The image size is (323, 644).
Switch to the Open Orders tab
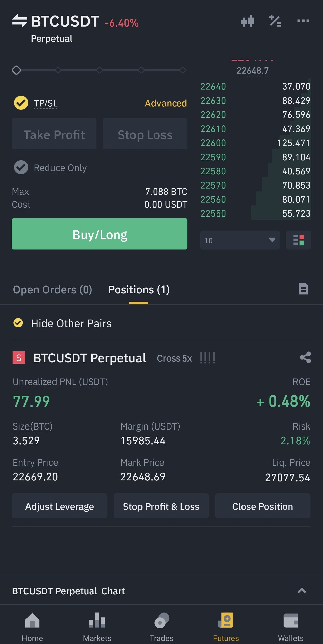click(52, 290)
